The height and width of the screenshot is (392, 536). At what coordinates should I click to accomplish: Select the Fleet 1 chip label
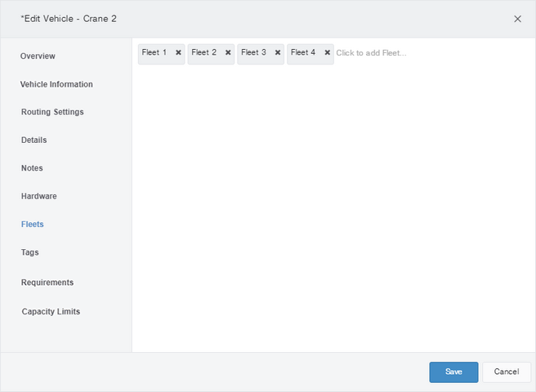pos(154,52)
